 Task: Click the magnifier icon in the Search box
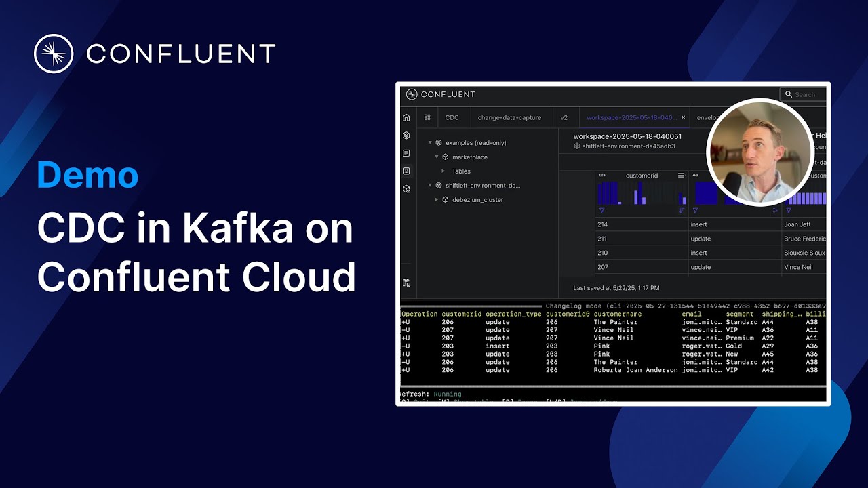[x=789, y=94]
